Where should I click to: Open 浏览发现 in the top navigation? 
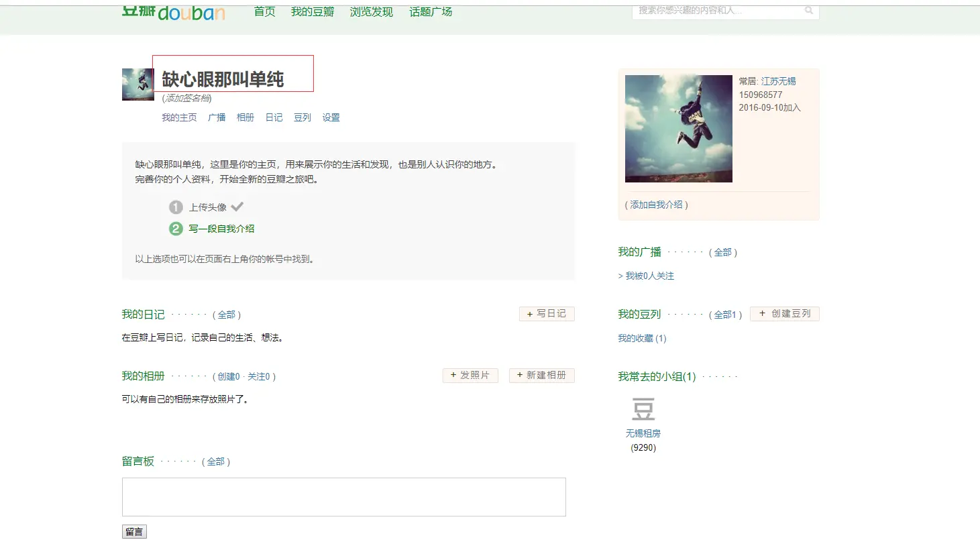point(372,12)
